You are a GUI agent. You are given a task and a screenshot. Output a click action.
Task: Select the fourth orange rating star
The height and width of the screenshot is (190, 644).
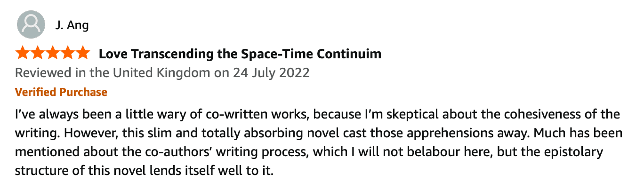pos(67,53)
